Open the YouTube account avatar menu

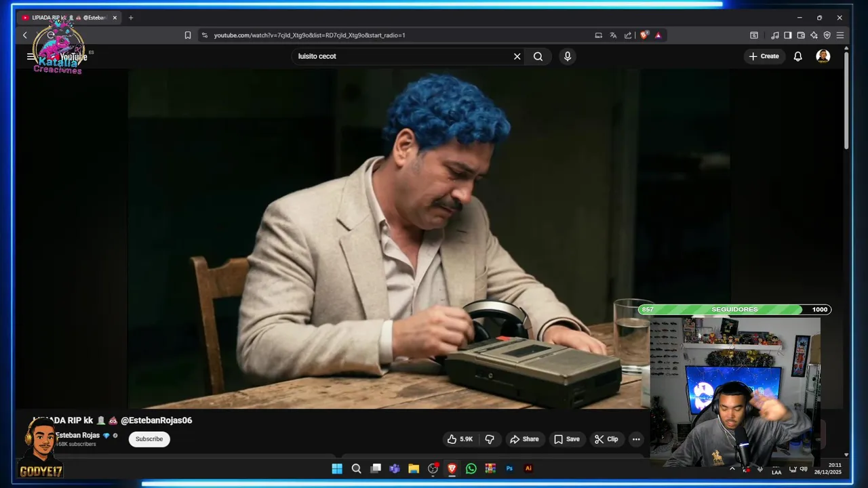(x=823, y=56)
